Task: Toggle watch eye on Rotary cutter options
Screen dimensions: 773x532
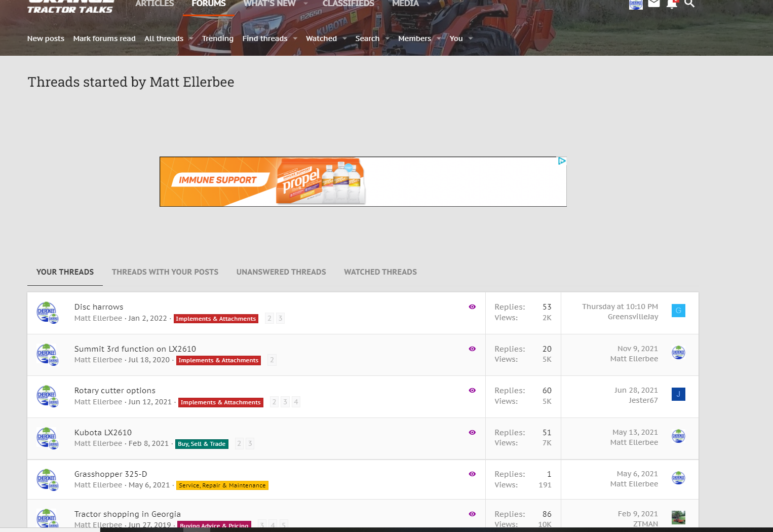Action: tap(472, 391)
